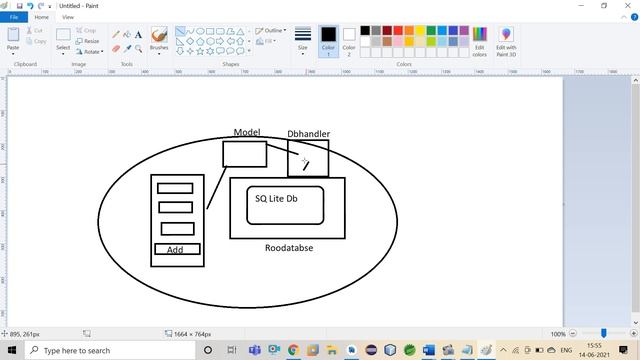Click the Resize button

[x=88, y=41]
